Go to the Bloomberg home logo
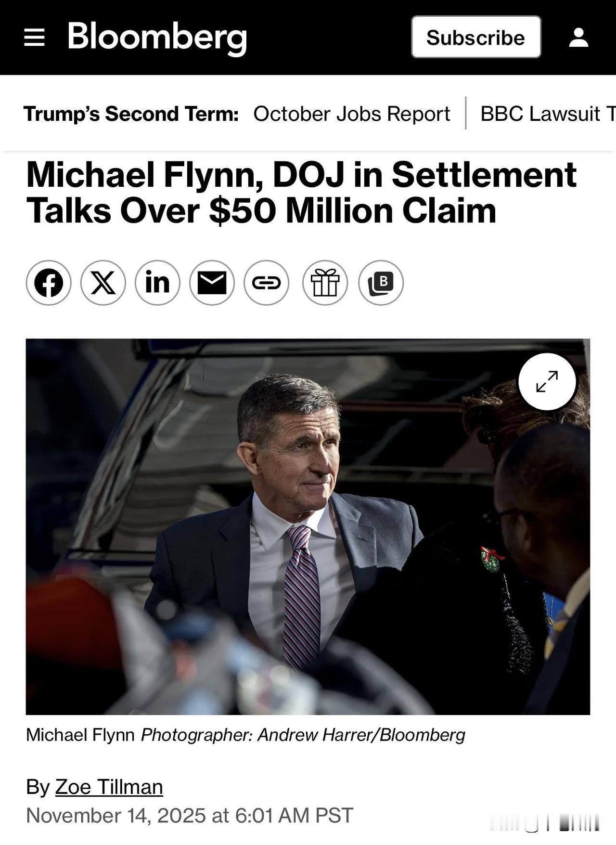Viewport: 616px width, 845px height. [x=157, y=37]
